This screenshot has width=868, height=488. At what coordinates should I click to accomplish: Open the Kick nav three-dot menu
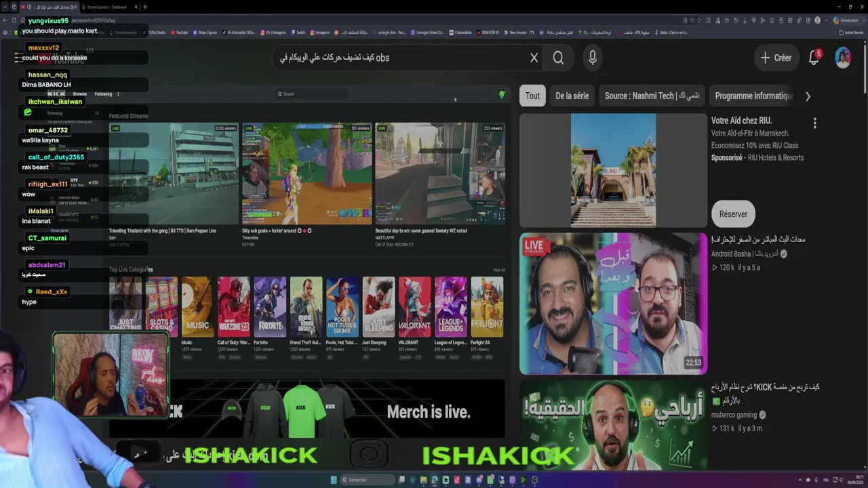pyautogui.click(x=118, y=94)
